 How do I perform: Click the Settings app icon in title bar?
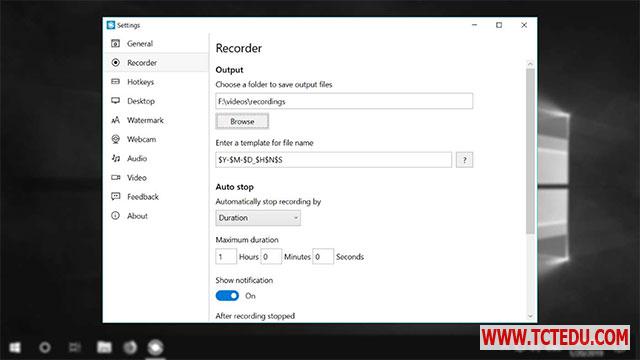click(111, 25)
